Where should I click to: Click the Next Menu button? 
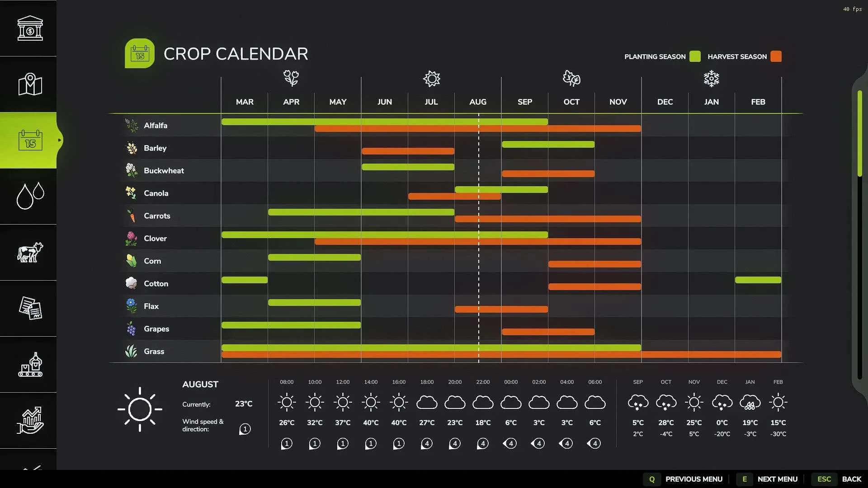tap(768, 479)
